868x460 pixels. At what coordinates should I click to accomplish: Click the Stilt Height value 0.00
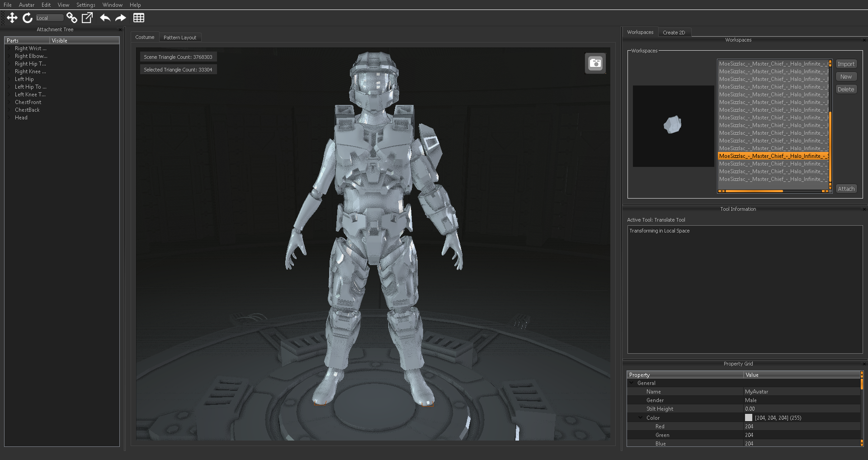pos(802,409)
